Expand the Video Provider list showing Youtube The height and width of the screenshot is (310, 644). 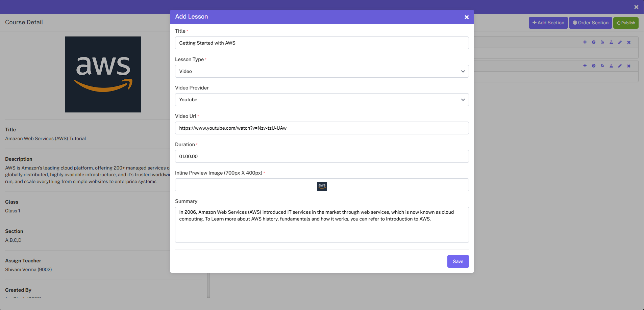point(462,100)
